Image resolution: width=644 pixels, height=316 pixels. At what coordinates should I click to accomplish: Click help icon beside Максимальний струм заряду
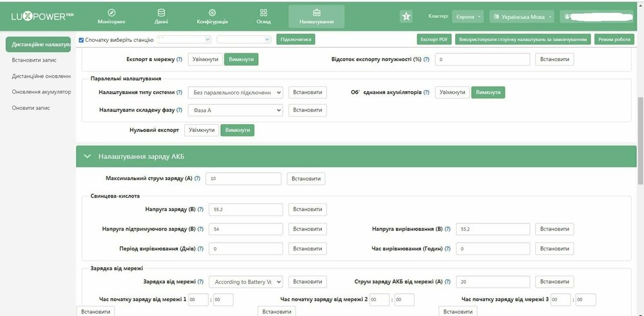coord(197,179)
